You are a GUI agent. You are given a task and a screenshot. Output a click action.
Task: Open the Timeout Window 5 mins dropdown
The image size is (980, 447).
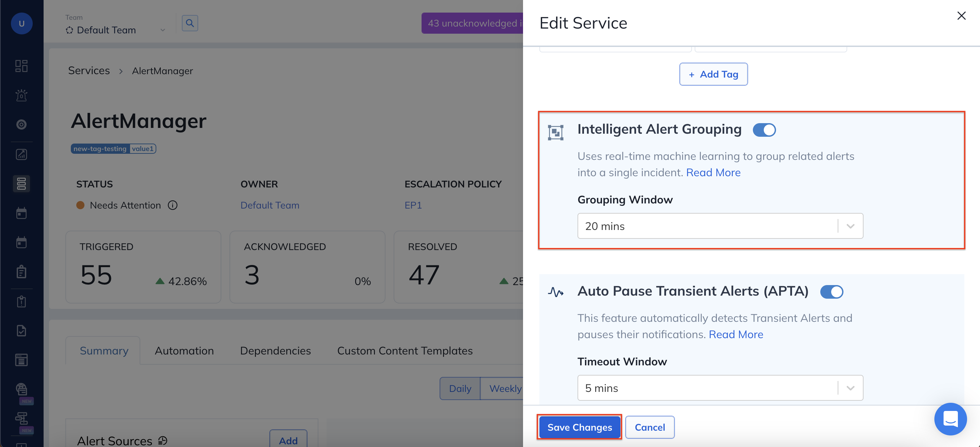point(720,388)
